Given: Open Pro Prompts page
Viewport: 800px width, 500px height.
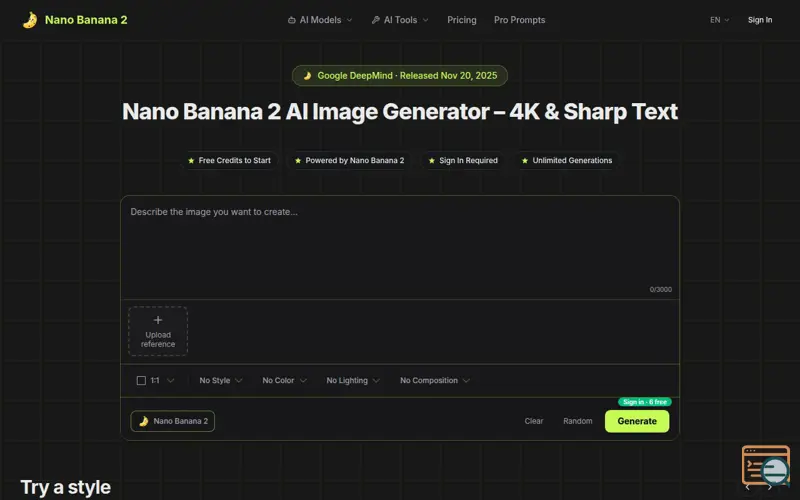Looking at the screenshot, I should 519,20.
